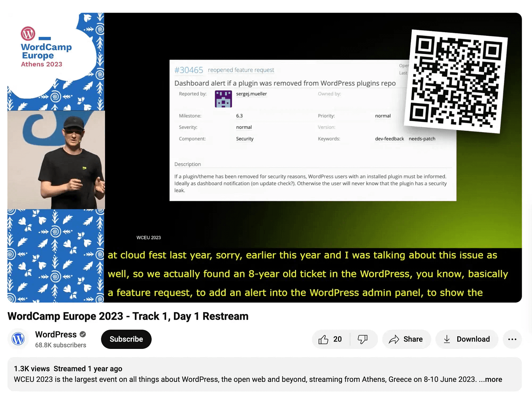The width and height of the screenshot is (532, 400).
Task: Click the 6.3 milestone value in slide
Action: click(239, 116)
